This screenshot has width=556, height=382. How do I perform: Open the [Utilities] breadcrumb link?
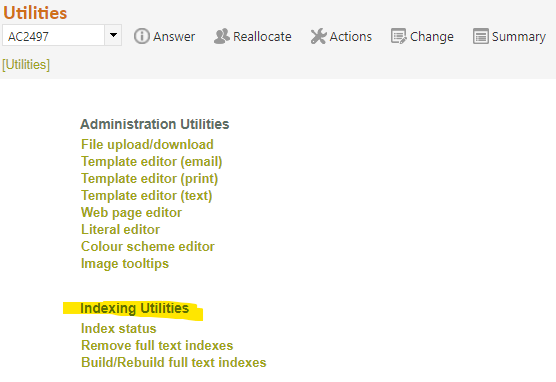(26, 65)
